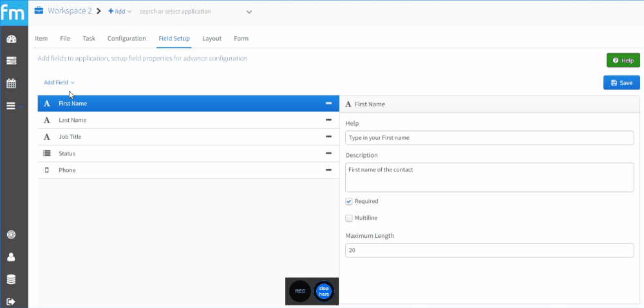This screenshot has width=644, height=308.
Task: Remove the Last Name field with minus icon
Action: click(328, 120)
